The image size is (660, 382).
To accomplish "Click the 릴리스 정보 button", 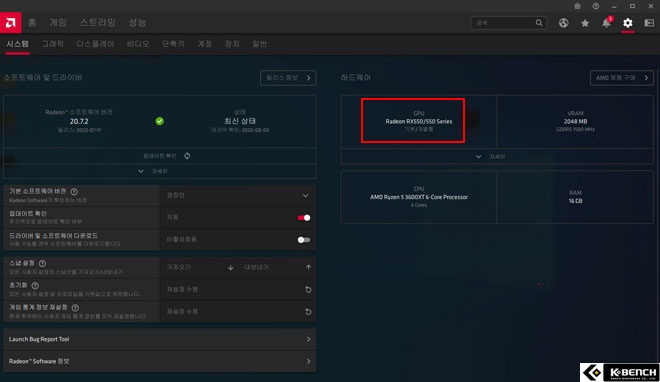I will point(288,78).
